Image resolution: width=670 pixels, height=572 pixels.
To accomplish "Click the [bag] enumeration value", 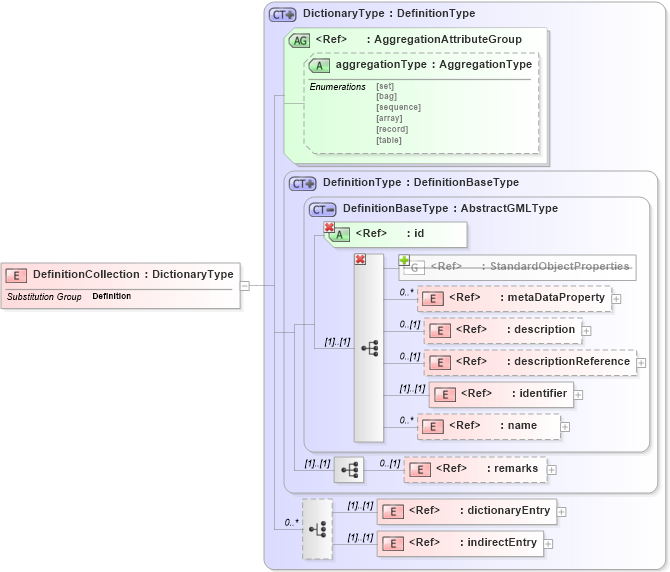I will (x=386, y=97).
